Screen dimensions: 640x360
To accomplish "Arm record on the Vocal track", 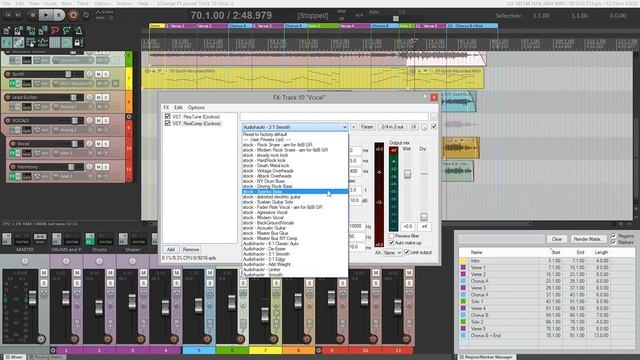I will pyautogui.click(x=13, y=144).
